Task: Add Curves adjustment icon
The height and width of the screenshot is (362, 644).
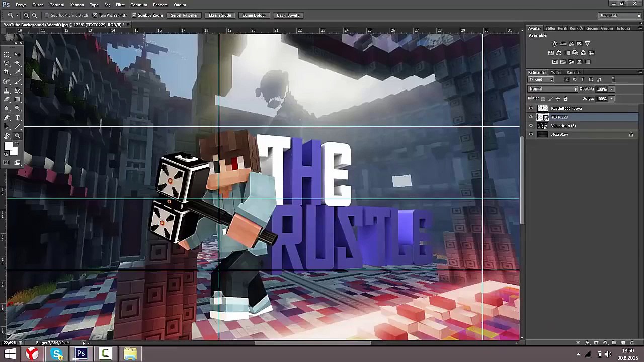Action: (571, 44)
